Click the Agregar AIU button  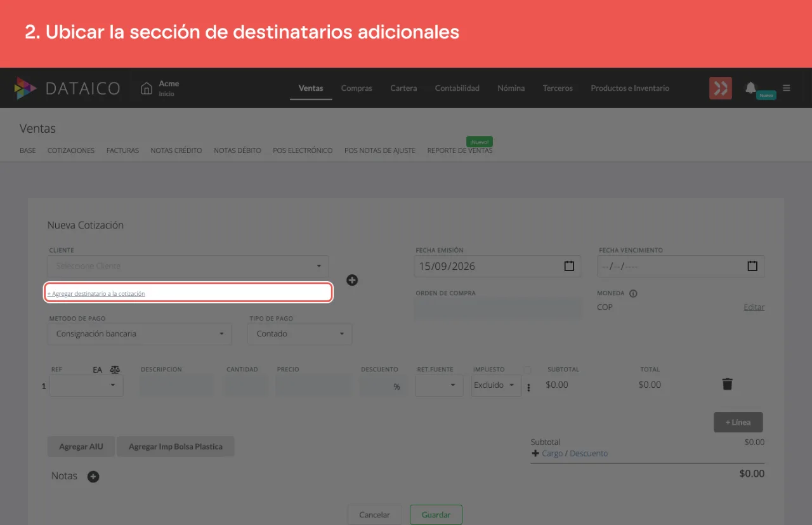(x=81, y=446)
